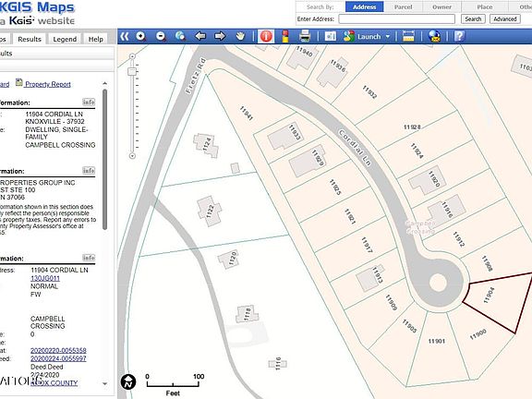Click building 1122 on the map
The height and width of the screenshot is (399, 532).
coord(210,211)
